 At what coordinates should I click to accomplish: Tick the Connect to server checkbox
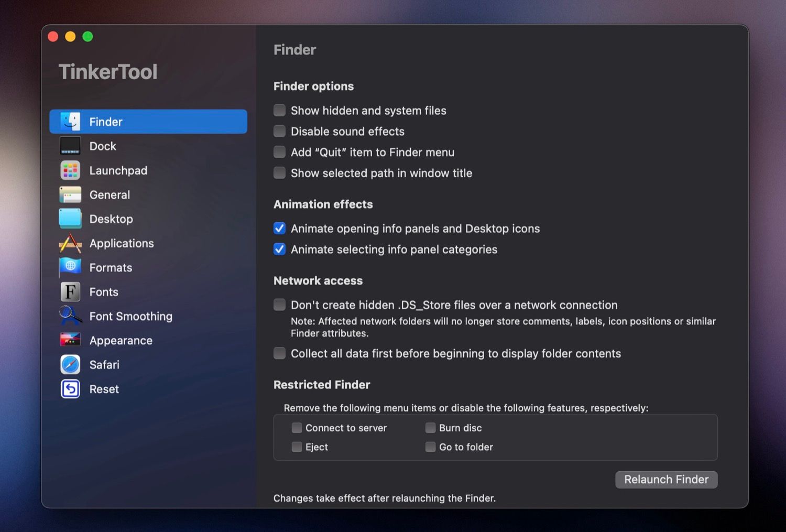[x=297, y=428]
